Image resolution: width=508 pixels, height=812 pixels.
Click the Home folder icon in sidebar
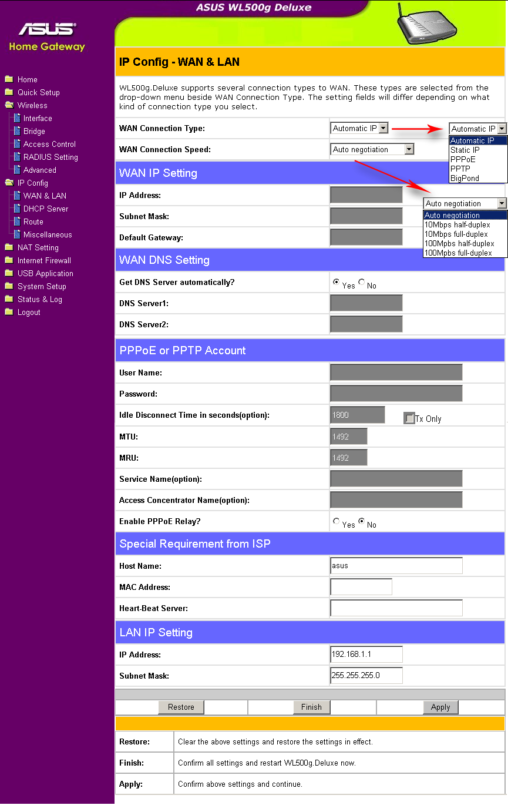click(9, 79)
